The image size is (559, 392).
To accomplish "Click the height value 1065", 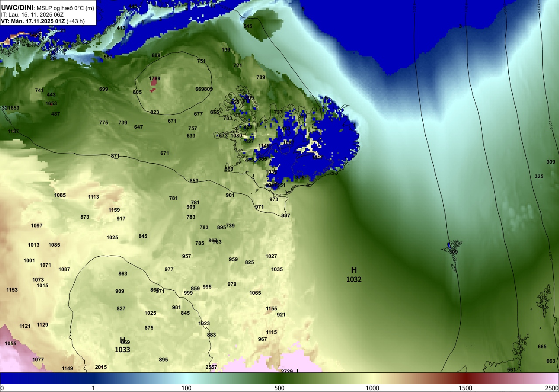I will pos(255,293).
